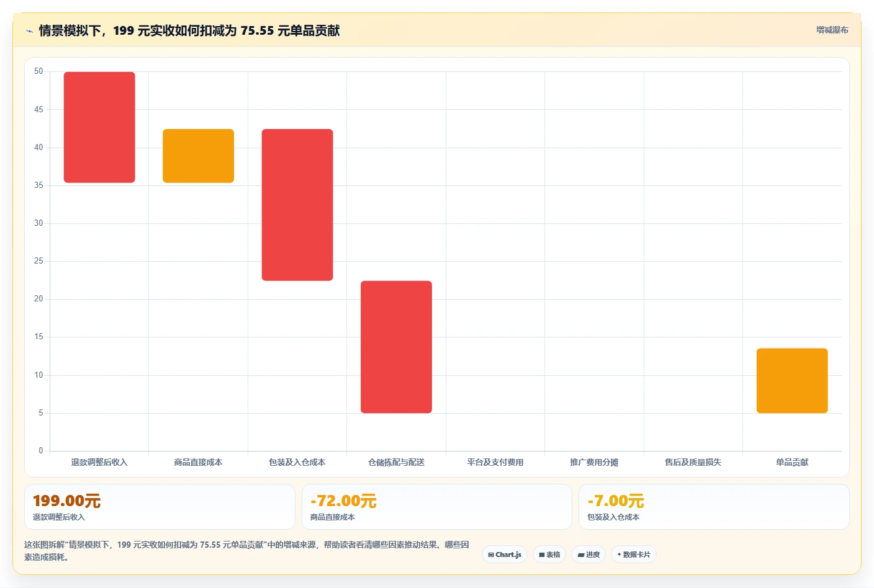Click the chart title 情景模拟下 heading
The height and width of the screenshot is (588, 874).
pyautogui.click(x=189, y=30)
